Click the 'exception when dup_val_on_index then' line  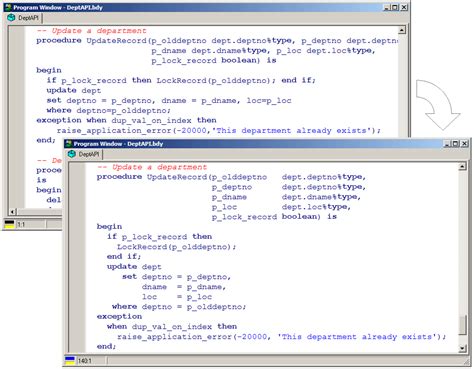[x=126, y=120]
